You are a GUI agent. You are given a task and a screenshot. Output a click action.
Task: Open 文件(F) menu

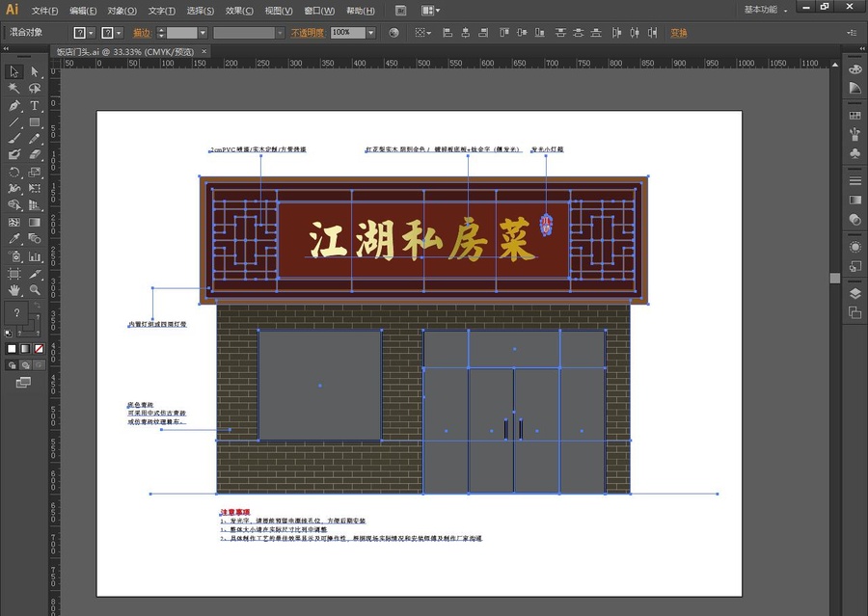coord(44,11)
